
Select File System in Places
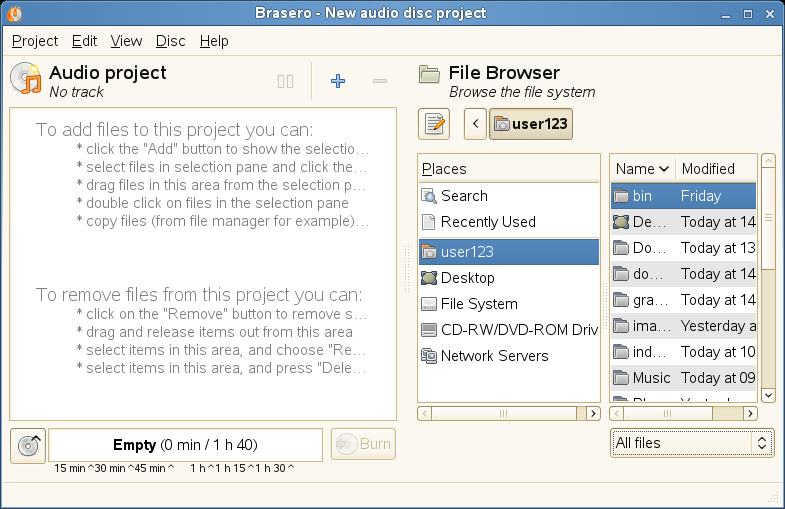coord(509,304)
